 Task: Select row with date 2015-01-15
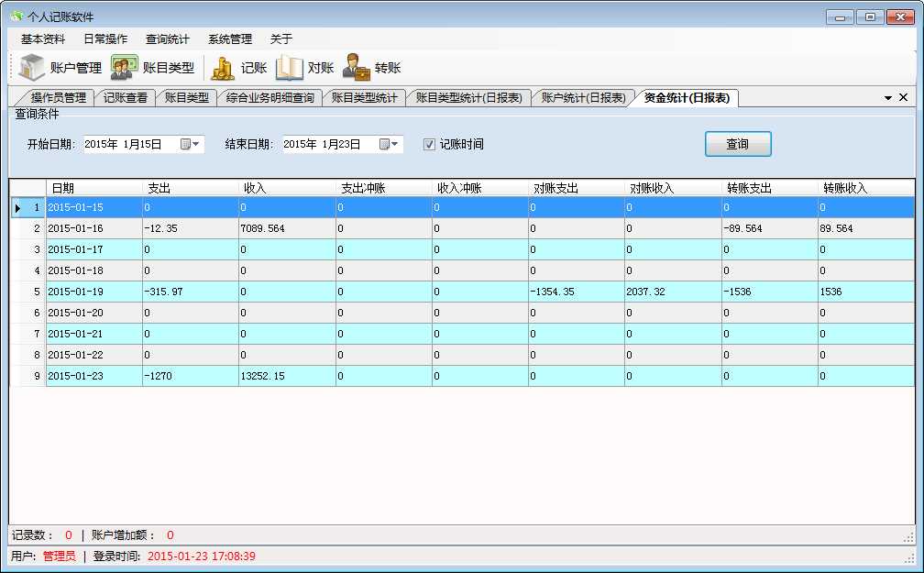[463, 207]
